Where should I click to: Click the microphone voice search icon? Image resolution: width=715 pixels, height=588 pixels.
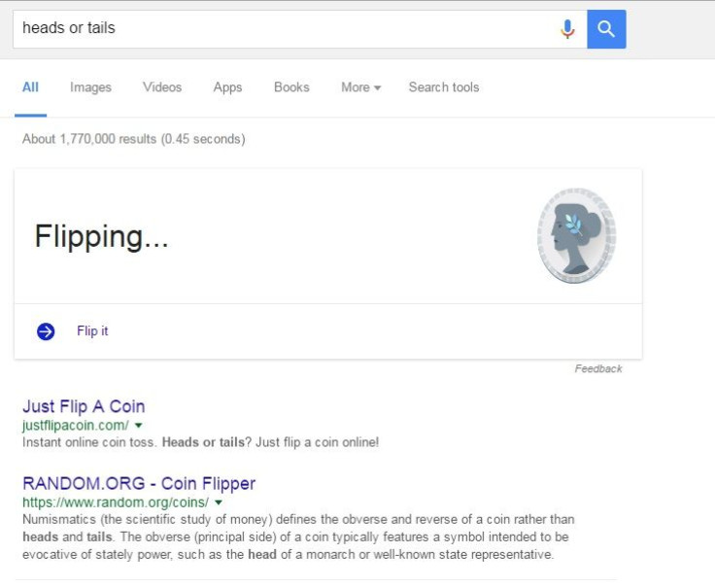coord(567,29)
